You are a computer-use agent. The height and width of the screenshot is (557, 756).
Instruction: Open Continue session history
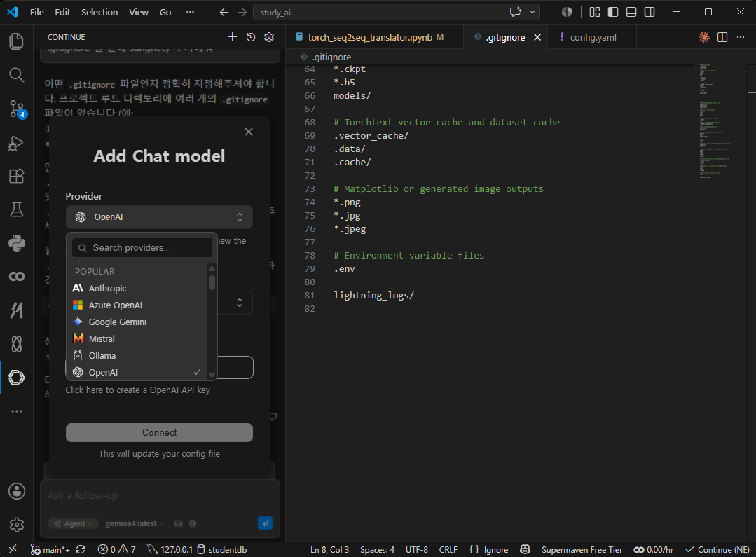click(251, 37)
